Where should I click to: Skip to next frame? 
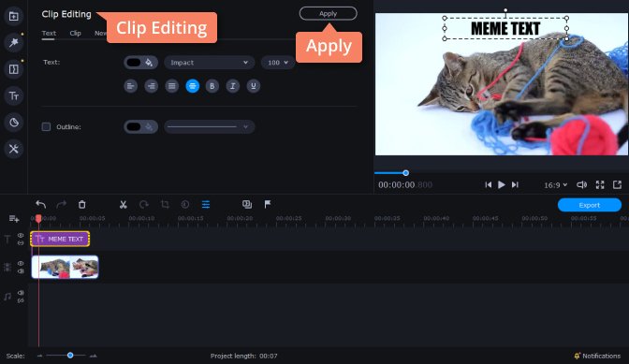(515, 184)
